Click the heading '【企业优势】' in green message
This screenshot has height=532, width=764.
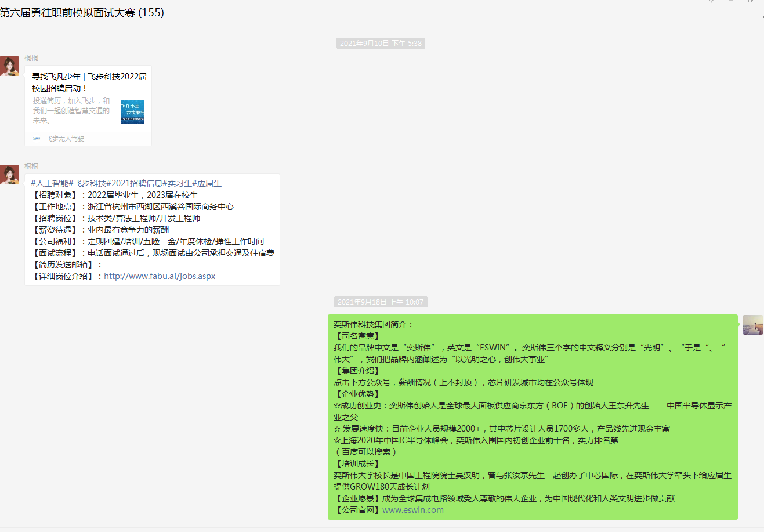357,394
